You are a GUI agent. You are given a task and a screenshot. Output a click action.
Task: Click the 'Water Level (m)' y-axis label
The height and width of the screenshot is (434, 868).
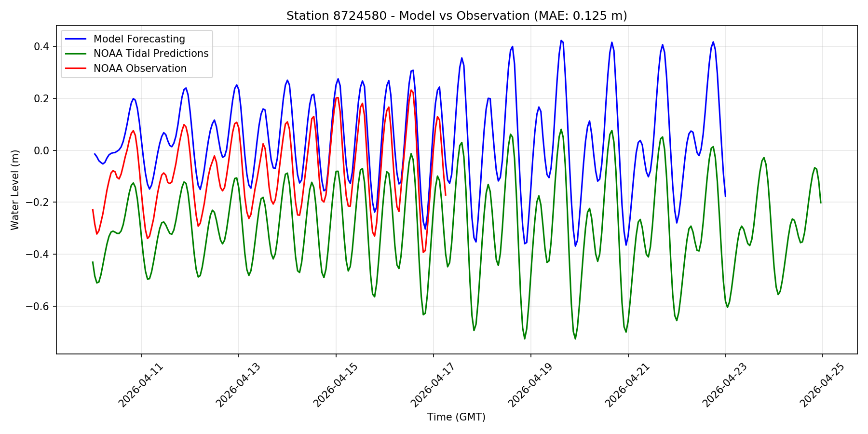[x=15, y=190]
